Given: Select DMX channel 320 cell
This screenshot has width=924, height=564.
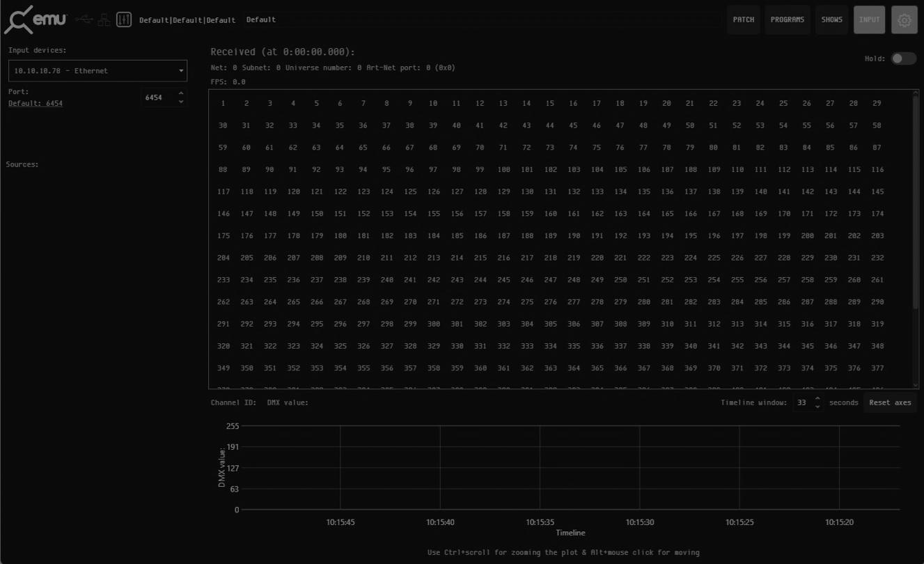Looking at the screenshot, I should pyautogui.click(x=224, y=346).
